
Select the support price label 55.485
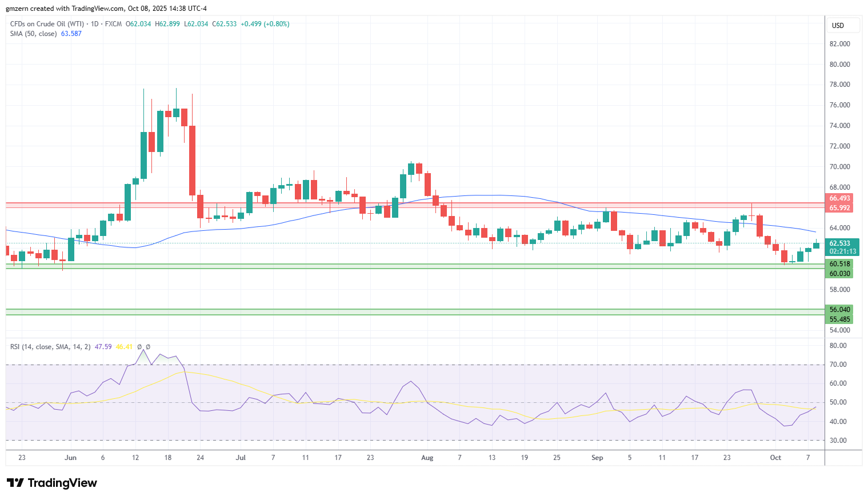pos(839,319)
